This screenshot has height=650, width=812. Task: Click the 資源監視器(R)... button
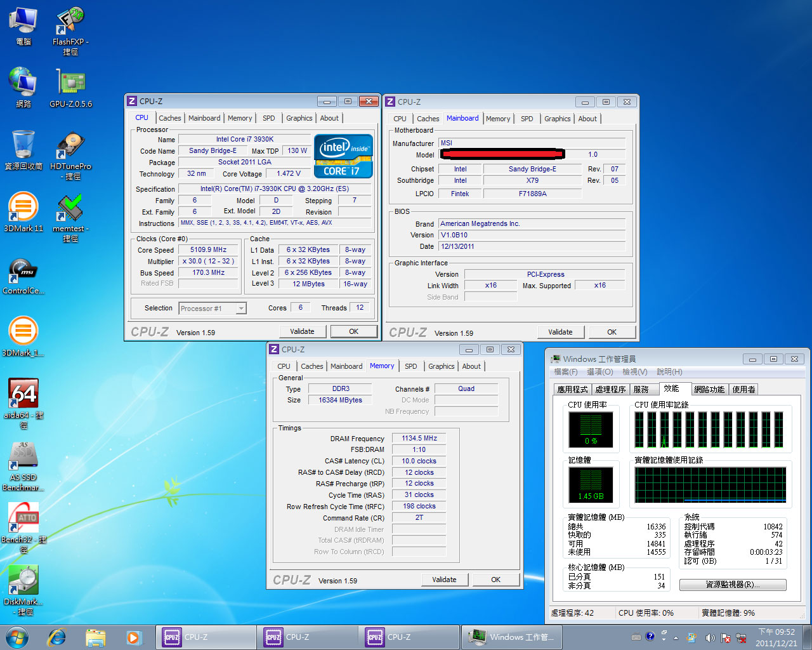point(733,585)
